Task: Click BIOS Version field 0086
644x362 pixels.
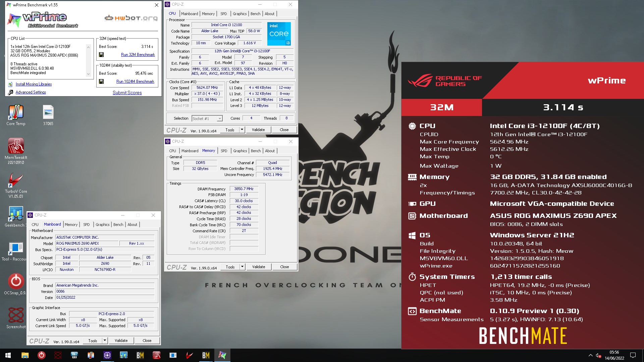Action: click(105, 292)
